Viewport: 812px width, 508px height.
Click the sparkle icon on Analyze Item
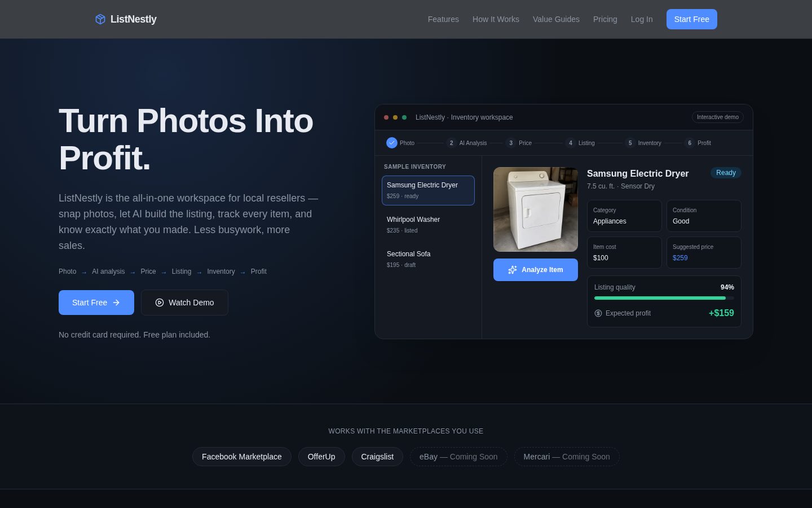[513, 270]
